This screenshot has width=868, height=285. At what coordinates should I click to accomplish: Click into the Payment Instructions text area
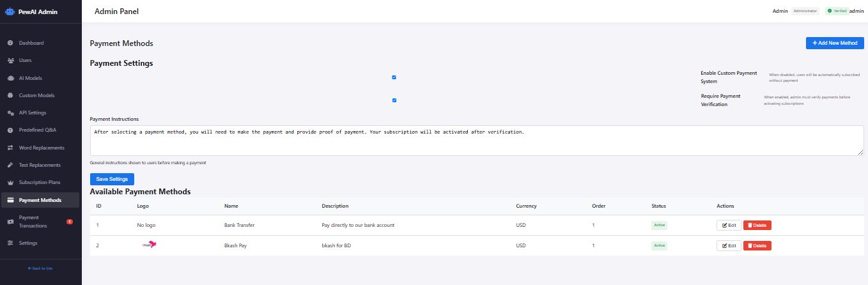(x=476, y=140)
